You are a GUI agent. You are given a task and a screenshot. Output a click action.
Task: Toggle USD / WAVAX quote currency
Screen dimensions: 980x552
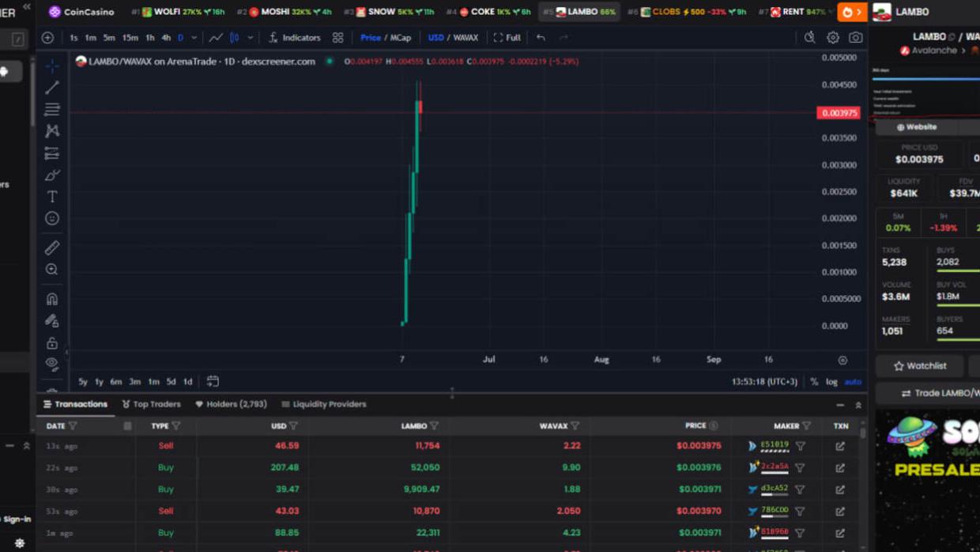coord(453,38)
